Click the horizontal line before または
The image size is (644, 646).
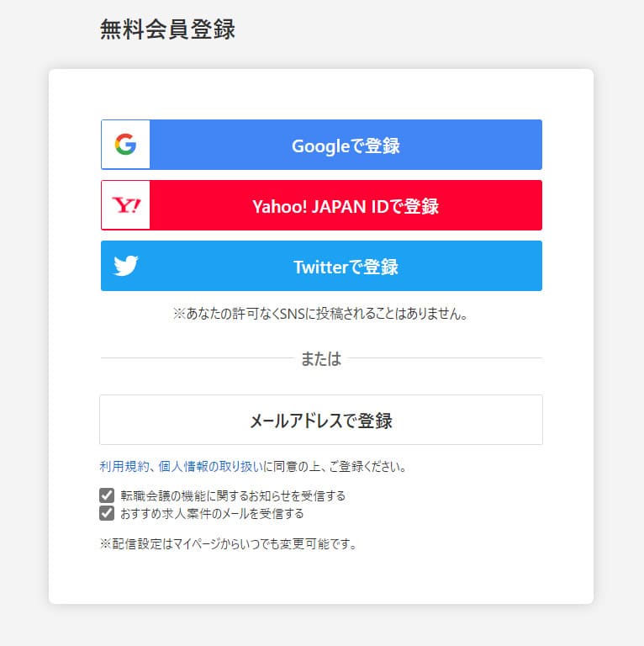pyautogui.click(x=198, y=358)
